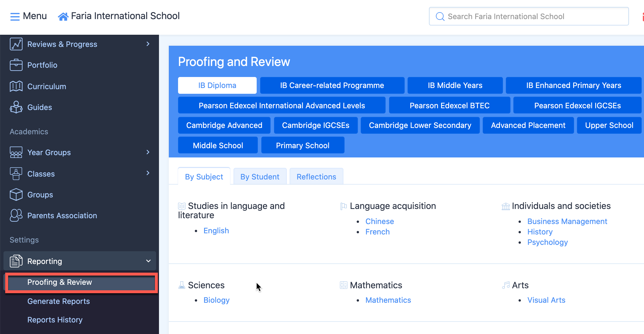Open the History subject link
644x334 pixels.
click(x=540, y=232)
